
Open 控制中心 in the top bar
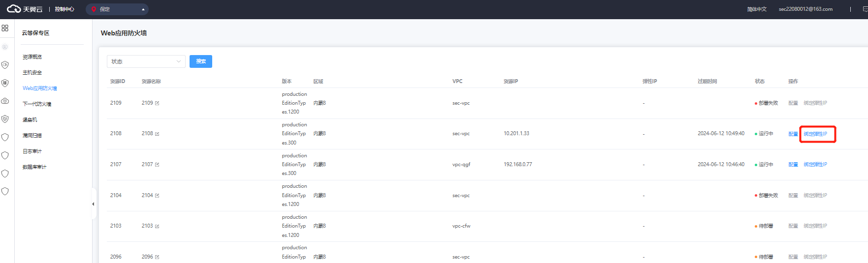pyautogui.click(x=64, y=9)
